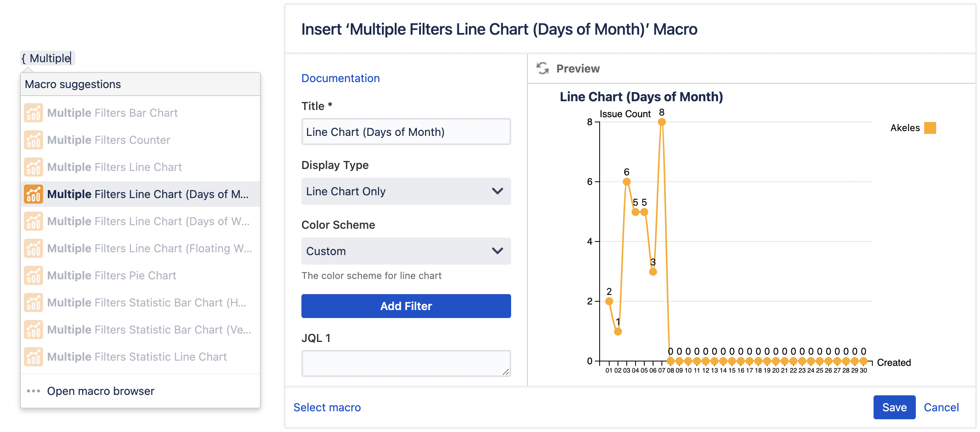
Task: Open the Display Type dropdown
Action: 405,191
